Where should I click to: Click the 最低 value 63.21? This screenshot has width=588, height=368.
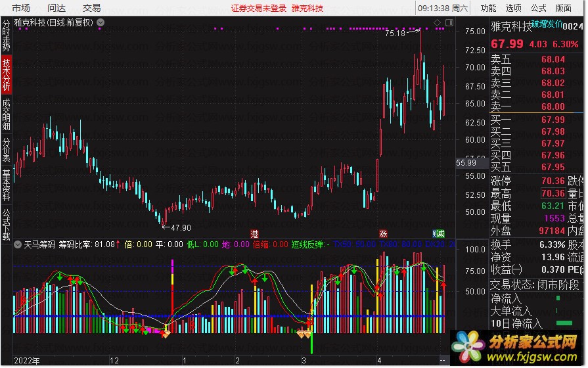click(x=553, y=206)
